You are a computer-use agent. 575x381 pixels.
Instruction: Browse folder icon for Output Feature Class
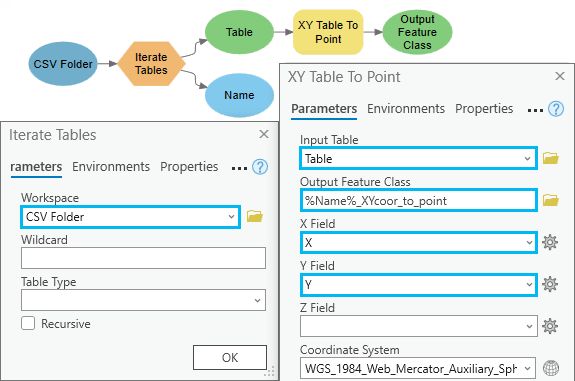click(551, 200)
